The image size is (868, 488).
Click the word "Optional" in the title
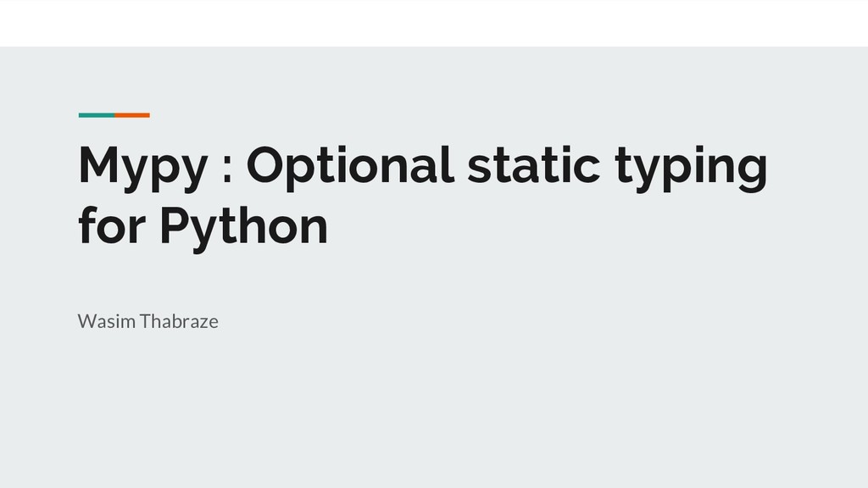click(350, 165)
